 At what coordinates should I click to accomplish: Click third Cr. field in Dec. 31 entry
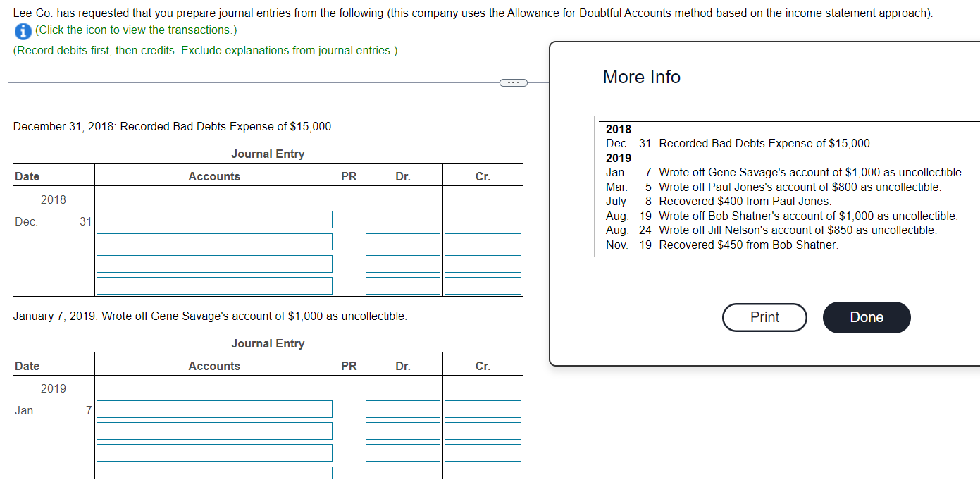pos(483,264)
